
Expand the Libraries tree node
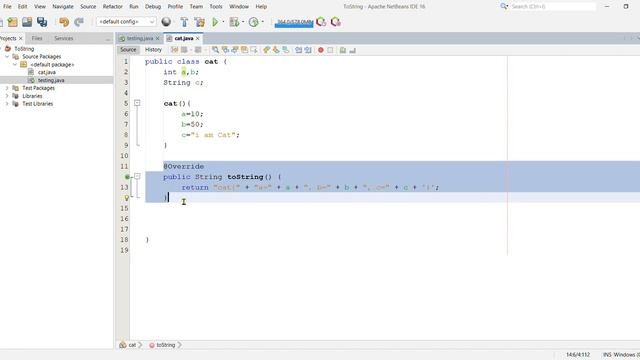(7, 96)
